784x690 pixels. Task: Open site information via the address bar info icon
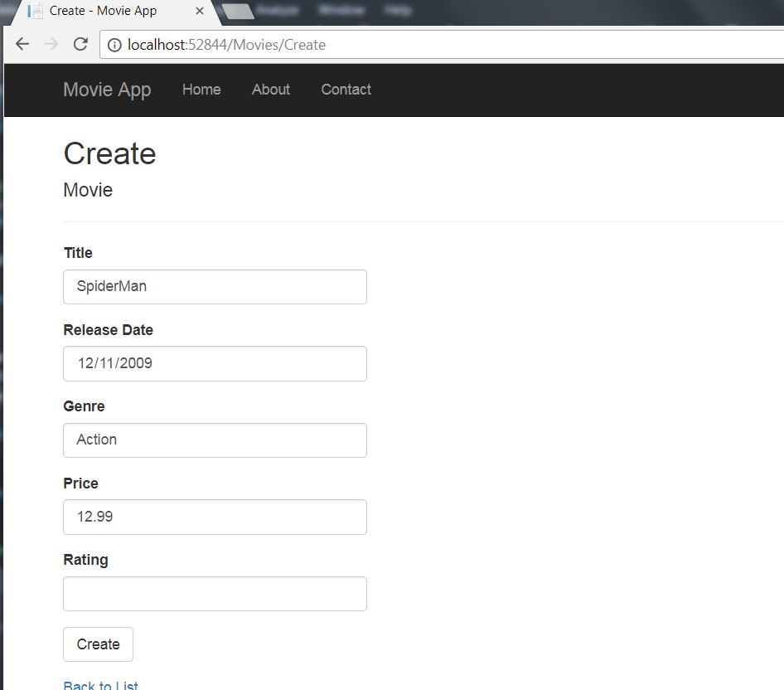point(113,45)
